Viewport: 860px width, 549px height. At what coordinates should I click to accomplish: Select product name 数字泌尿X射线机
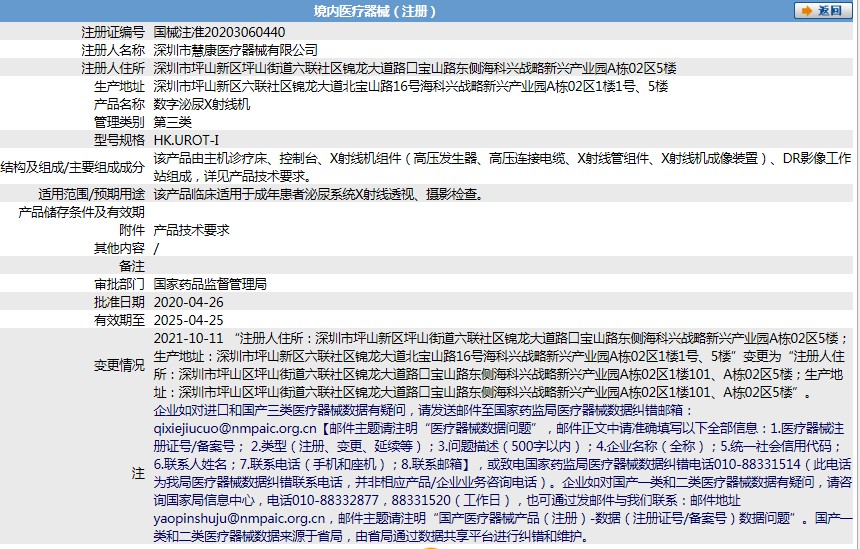[202, 104]
